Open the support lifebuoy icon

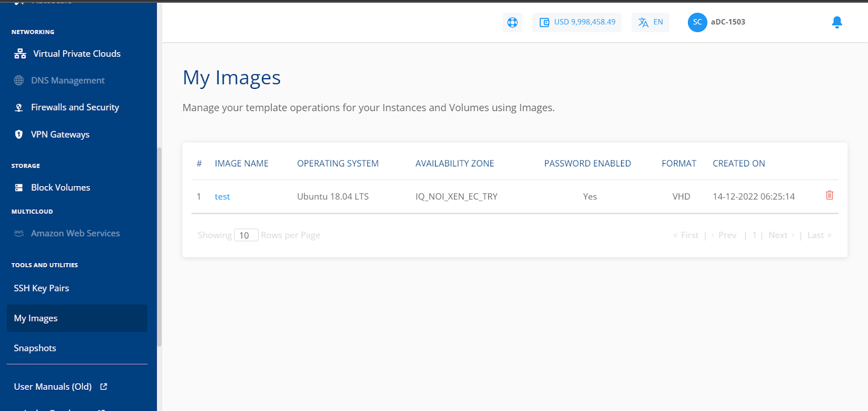(x=512, y=22)
